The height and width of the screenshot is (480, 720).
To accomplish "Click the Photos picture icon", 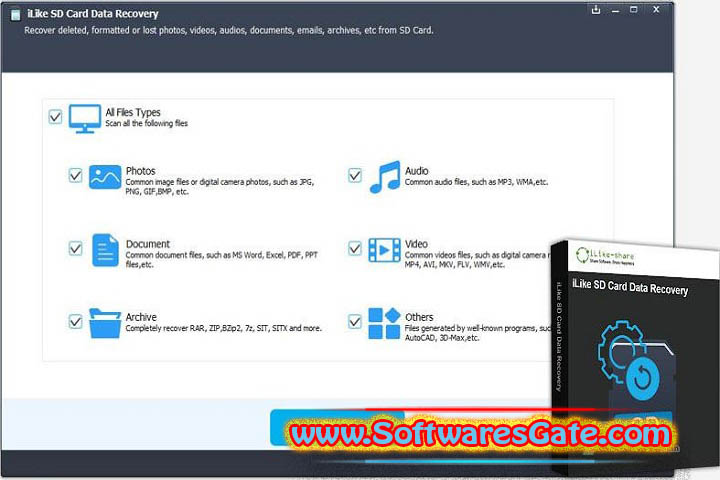I will click(105, 177).
